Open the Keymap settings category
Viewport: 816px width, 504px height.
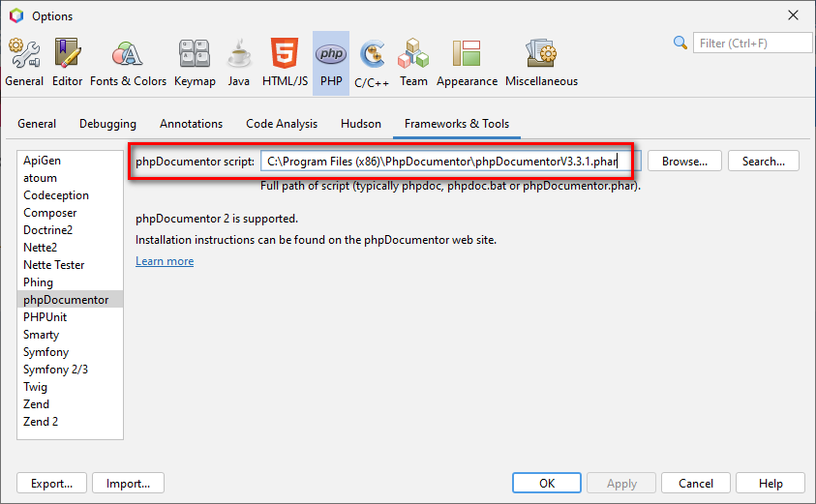point(195,63)
